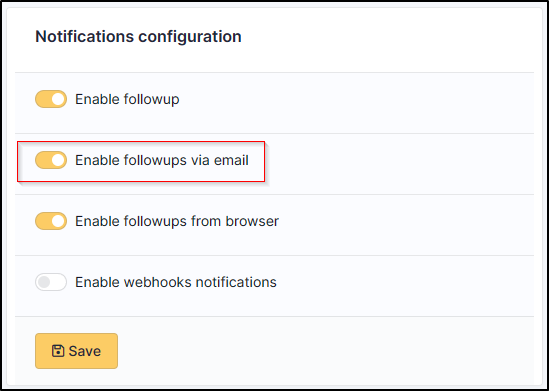Click the knob of the email followups switch

[58, 160]
